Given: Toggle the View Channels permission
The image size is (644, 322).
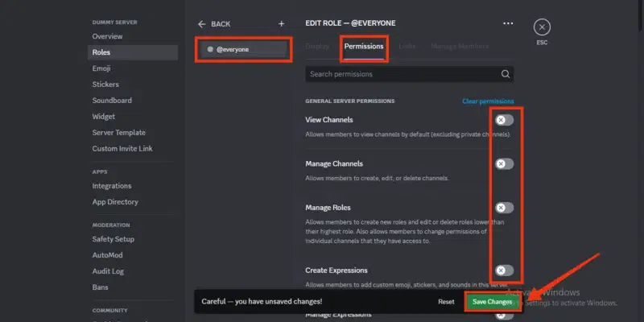Looking at the screenshot, I should coord(504,120).
